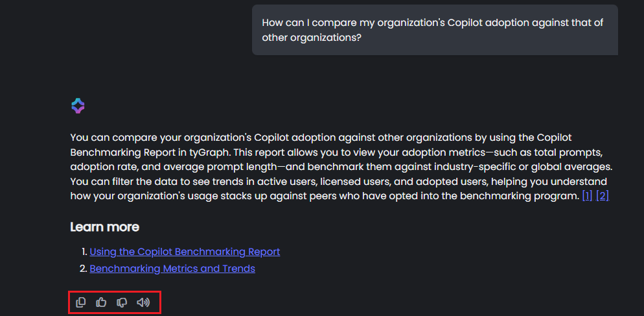Give the answer a thumbs up
Image resolution: width=644 pixels, height=316 pixels.
coord(101,302)
